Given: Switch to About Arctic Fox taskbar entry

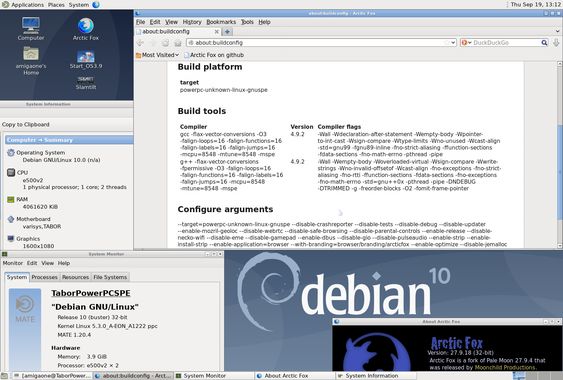Looking at the screenshot, I should (x=295, y=376).
